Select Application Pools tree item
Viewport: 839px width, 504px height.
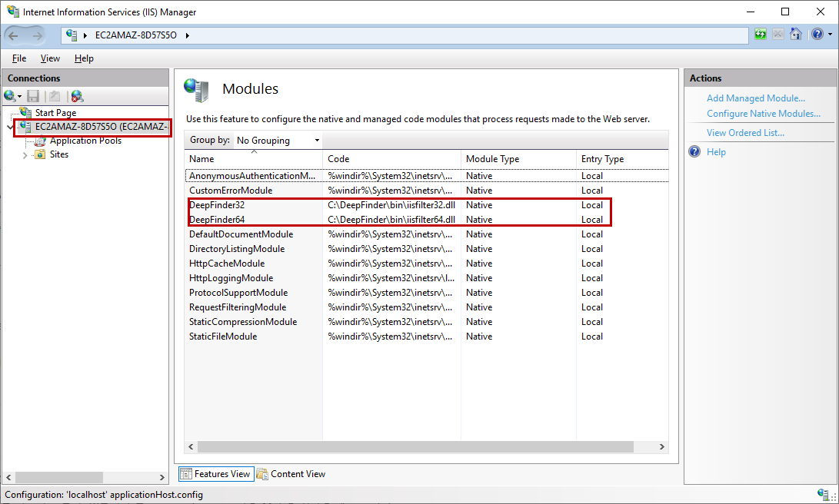tap(85, 141)
